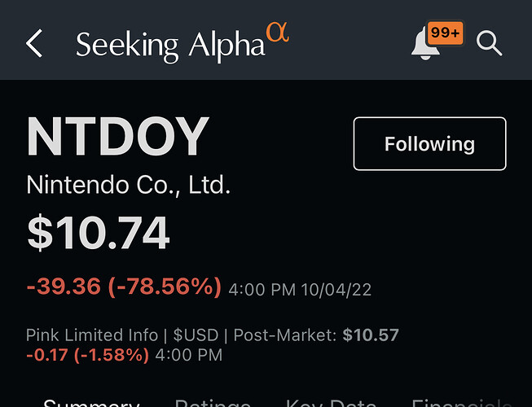The width and height of the screenshot is (532, 407).
Task: Tap the $USD currency label
Action: (196, 335)
